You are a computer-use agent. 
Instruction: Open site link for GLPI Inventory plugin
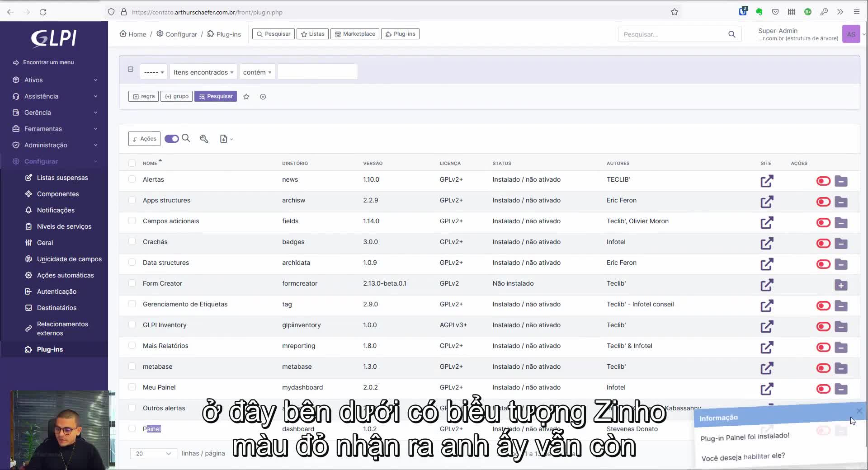(767, 326)
